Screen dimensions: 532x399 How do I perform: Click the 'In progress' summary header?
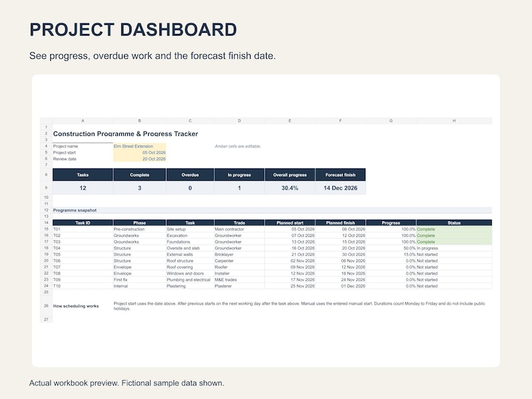(x=239, y=175)
